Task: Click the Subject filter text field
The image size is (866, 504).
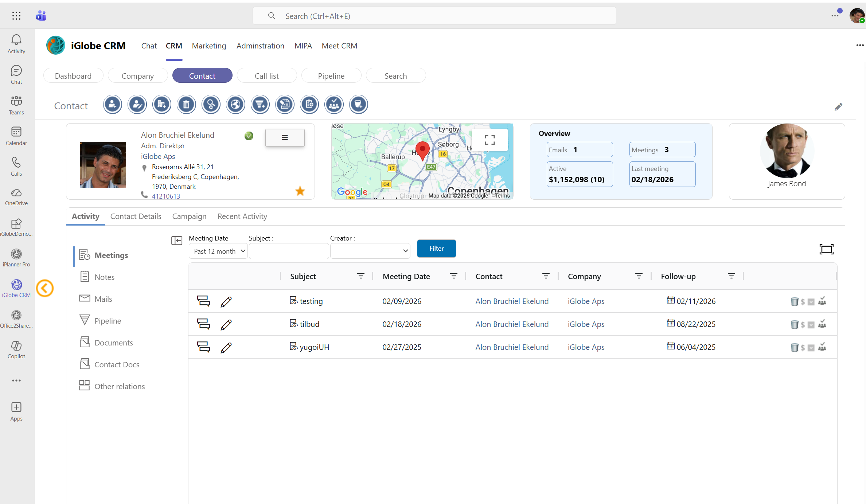Action: [x=289, y=251]
